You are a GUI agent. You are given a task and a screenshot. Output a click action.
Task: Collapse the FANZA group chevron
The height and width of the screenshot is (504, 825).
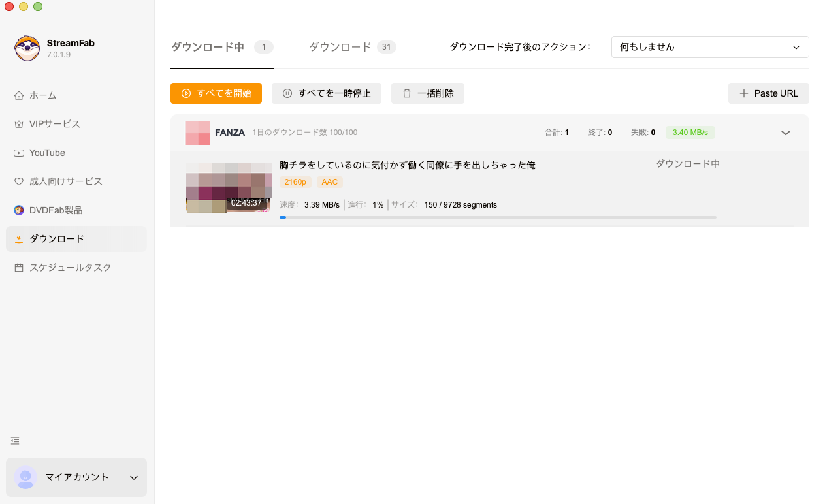pyautogui.click(x=786, y=133)
